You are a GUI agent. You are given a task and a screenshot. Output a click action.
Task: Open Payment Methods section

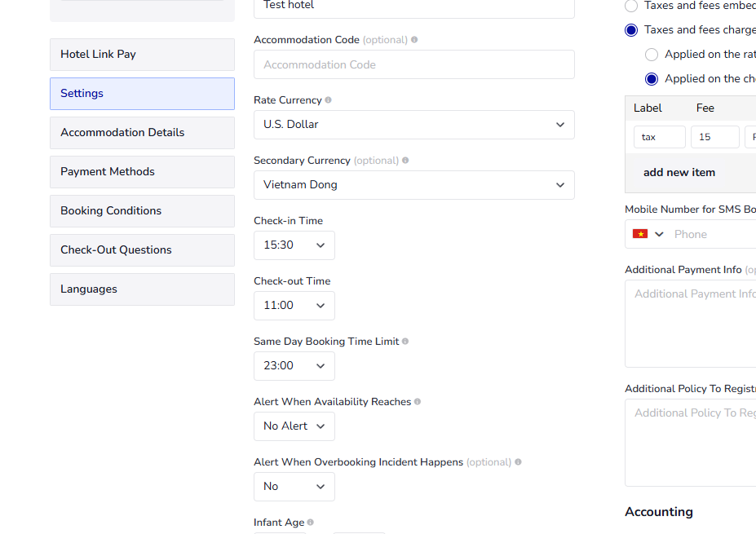(x=142, y=171)
